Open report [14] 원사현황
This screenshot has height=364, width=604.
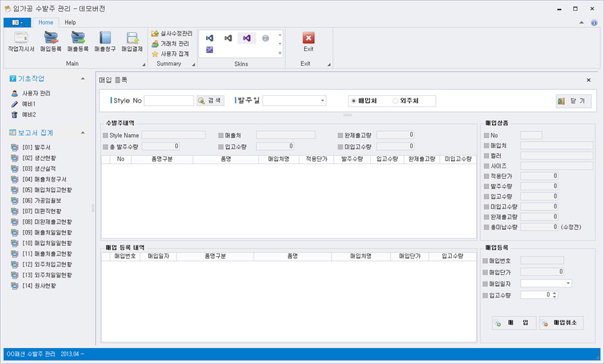(x=34, y=286)
